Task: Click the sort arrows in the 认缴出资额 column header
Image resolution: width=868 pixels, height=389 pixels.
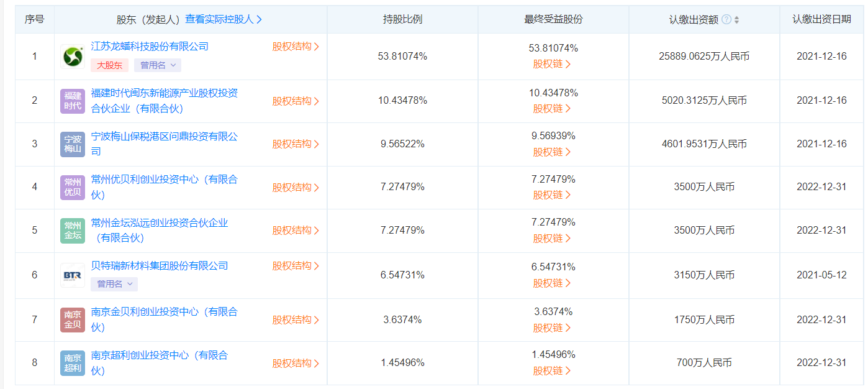Action: [737, 20]
